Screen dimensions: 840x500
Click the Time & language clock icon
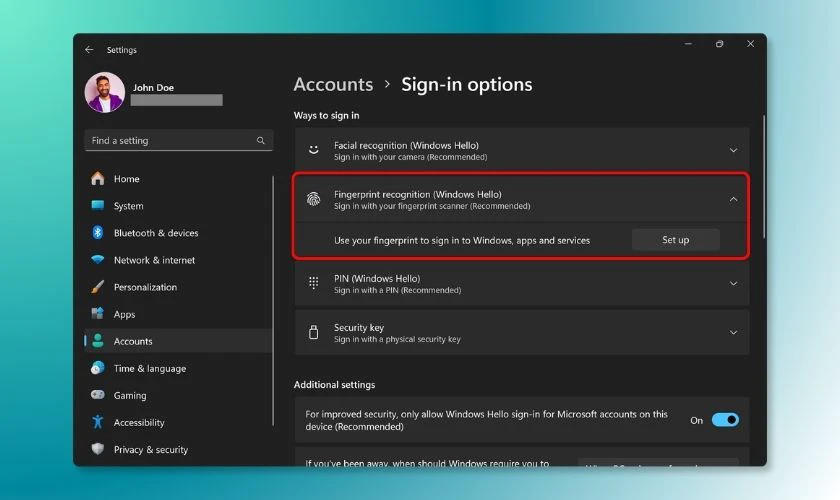click(98, 368)
